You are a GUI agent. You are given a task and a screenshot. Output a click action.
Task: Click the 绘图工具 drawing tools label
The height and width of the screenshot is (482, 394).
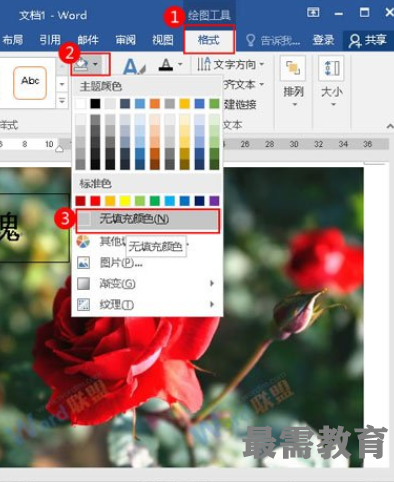209,15
